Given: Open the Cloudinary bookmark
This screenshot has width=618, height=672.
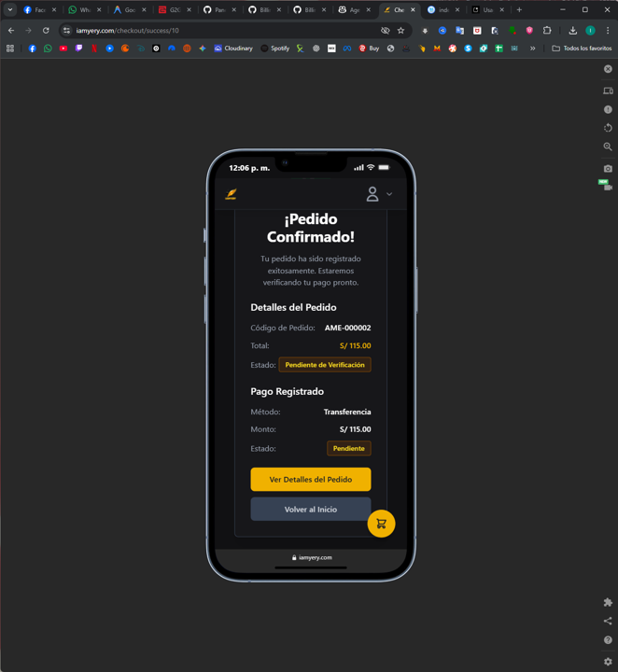Looking at the screenshot, I should (233, 49).
